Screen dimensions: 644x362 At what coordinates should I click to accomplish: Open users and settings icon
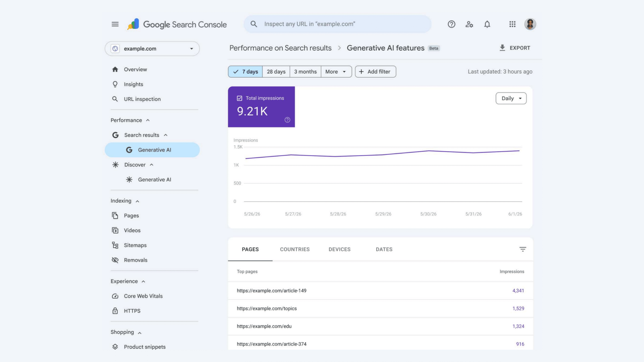point(469,24)
